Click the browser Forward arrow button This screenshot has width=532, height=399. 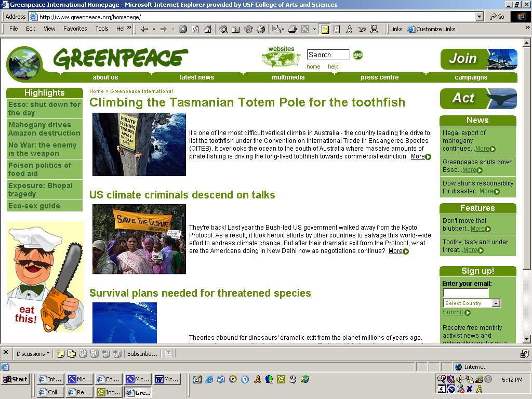click(x=164, y=29)
